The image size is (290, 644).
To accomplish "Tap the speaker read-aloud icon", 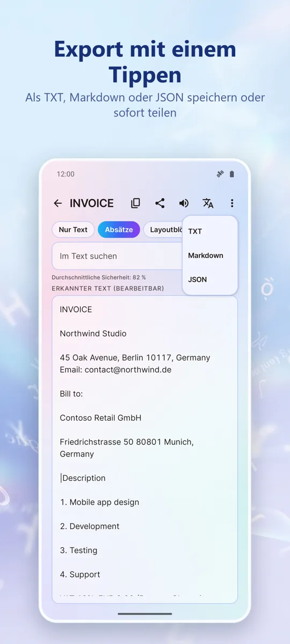I will tap(184, 203).
